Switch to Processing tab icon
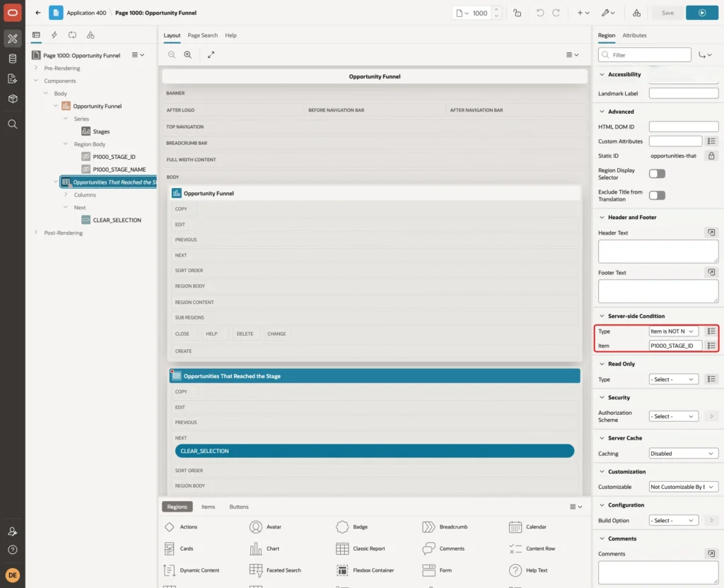This screenshot has height=588, width=724. (x=73, y=35)
